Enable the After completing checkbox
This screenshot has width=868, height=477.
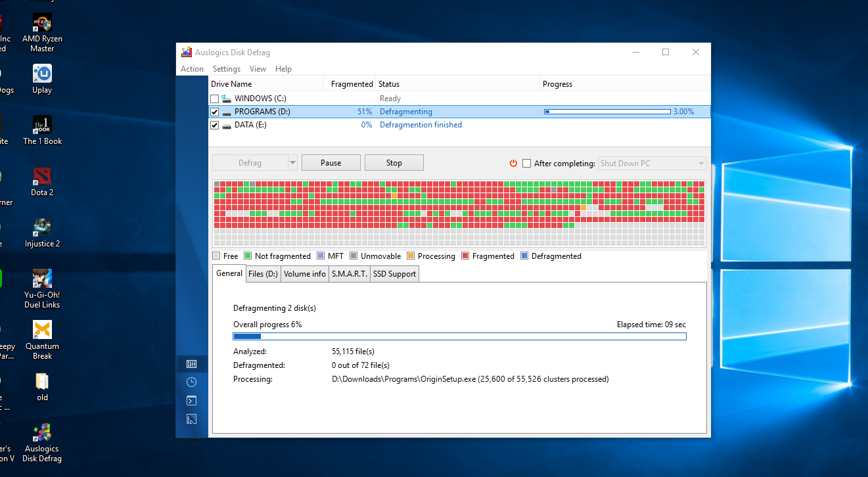[526, 163]
